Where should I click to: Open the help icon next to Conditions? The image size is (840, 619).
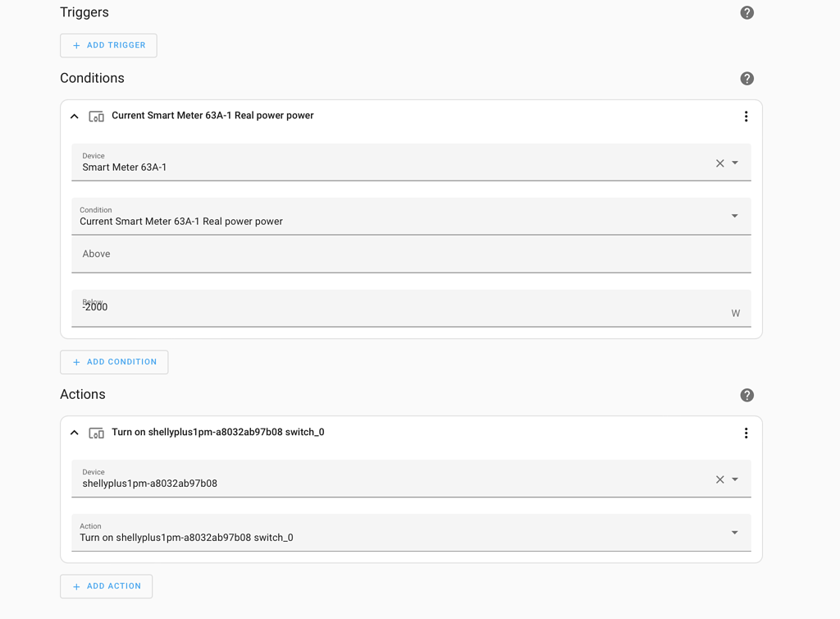(746, 78)
